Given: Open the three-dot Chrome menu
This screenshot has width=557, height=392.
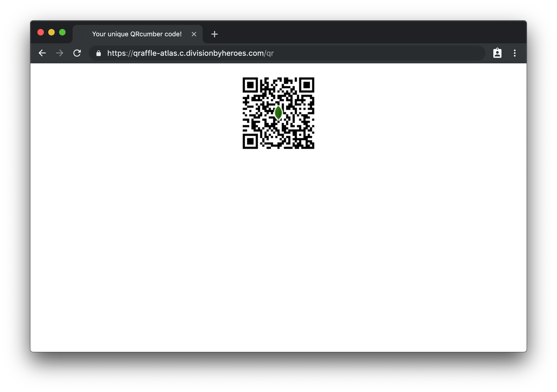Looking at the screenshot, I should [514, 53].
